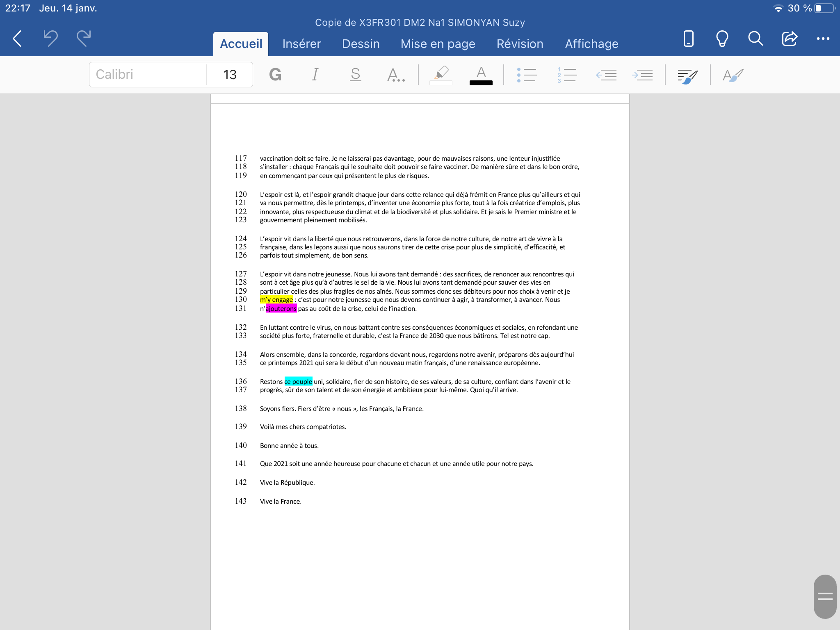This screenshot has height=630, width=840.
Task: Open the lightbulb Tell Me help
Action: (x=722, y=39)
